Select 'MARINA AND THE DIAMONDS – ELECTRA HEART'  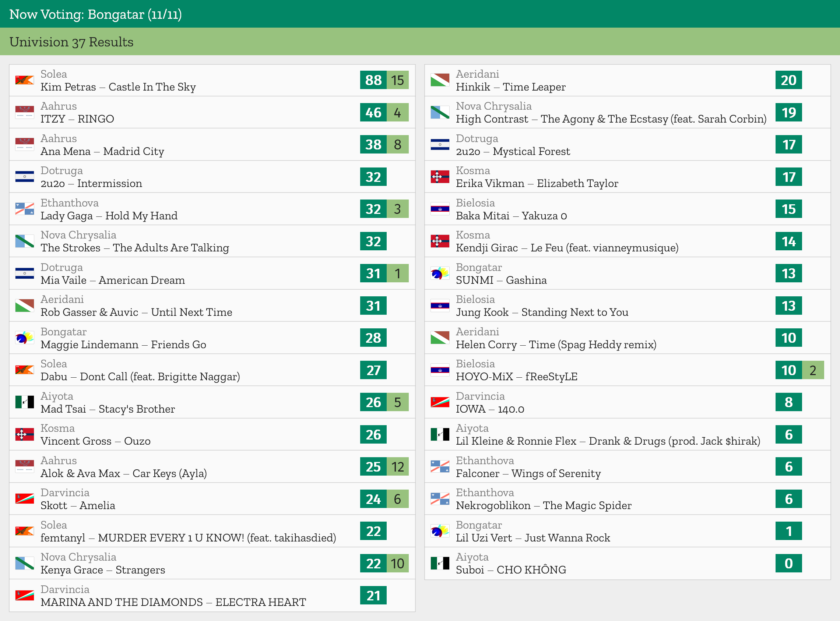(x=173, y=602)
